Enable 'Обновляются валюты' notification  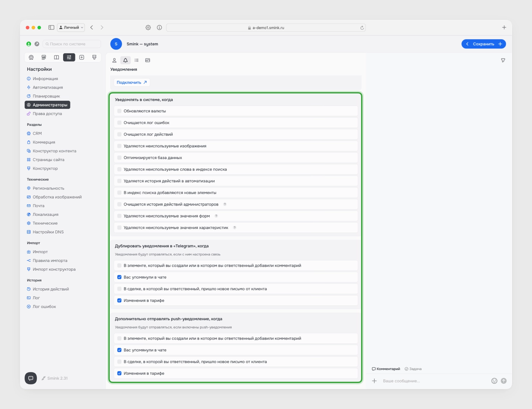click(119, 111)
